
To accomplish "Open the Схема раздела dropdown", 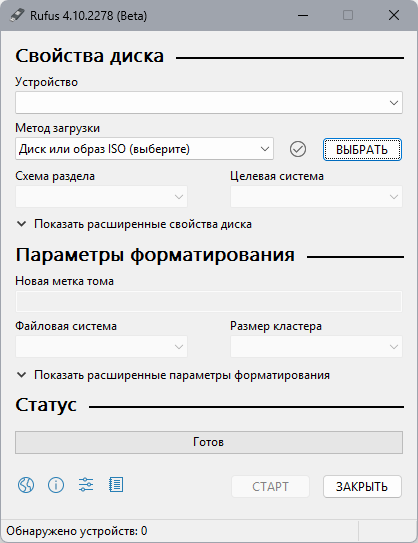I will click(x=101, y=197).
